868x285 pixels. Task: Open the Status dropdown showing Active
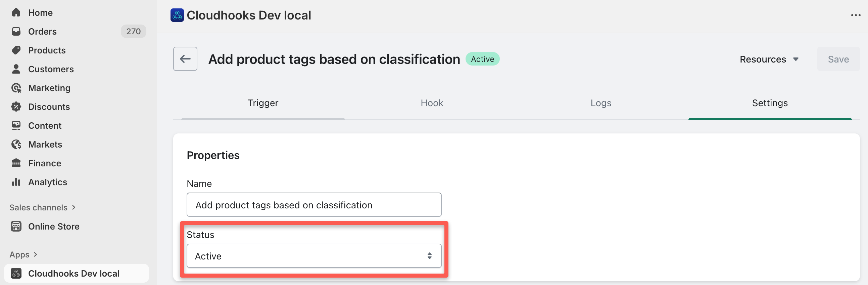[314, 256]
